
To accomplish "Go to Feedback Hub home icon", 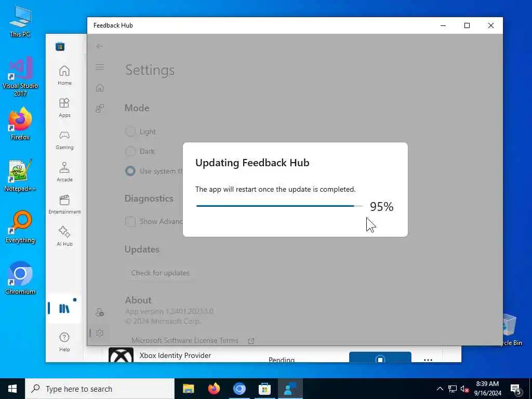I will pos(100,88).
